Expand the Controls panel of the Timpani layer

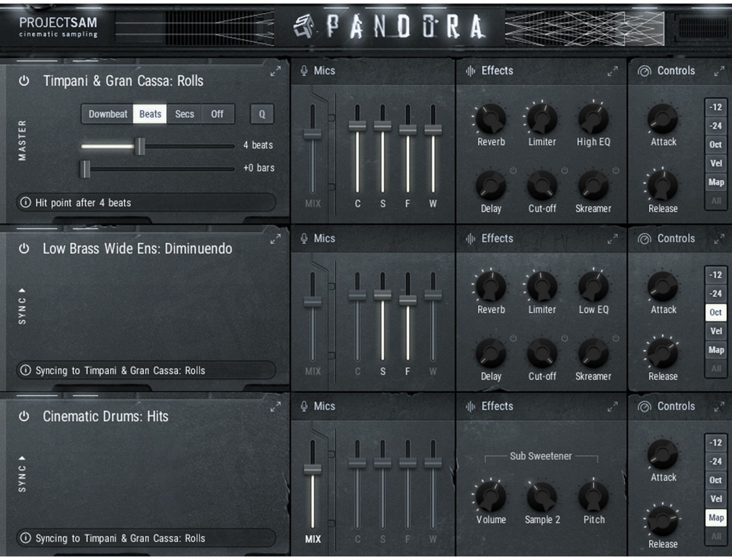point(719,71)
